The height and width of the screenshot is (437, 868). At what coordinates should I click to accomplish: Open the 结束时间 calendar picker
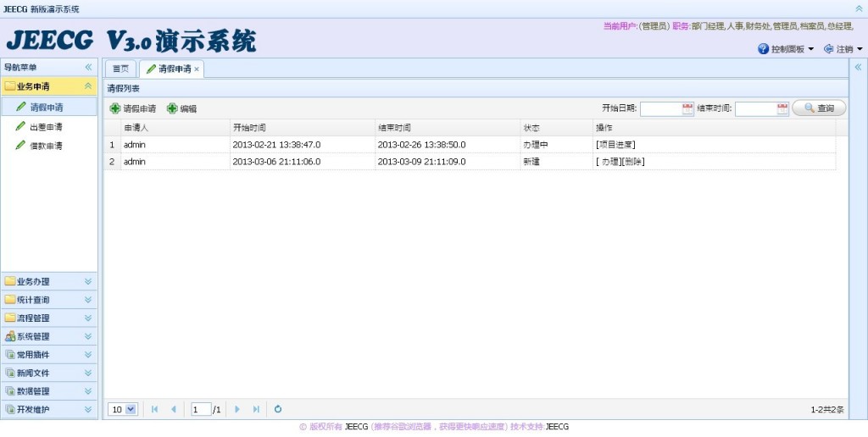point(782,108)
